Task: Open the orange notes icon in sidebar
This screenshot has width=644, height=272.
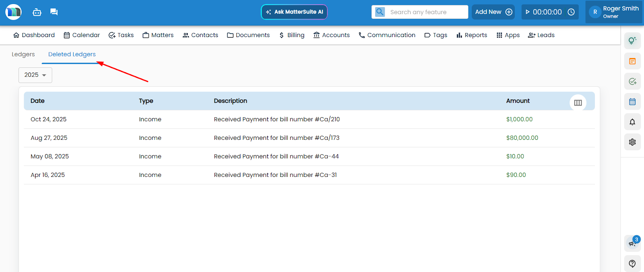Action: [x=632, y=61]
